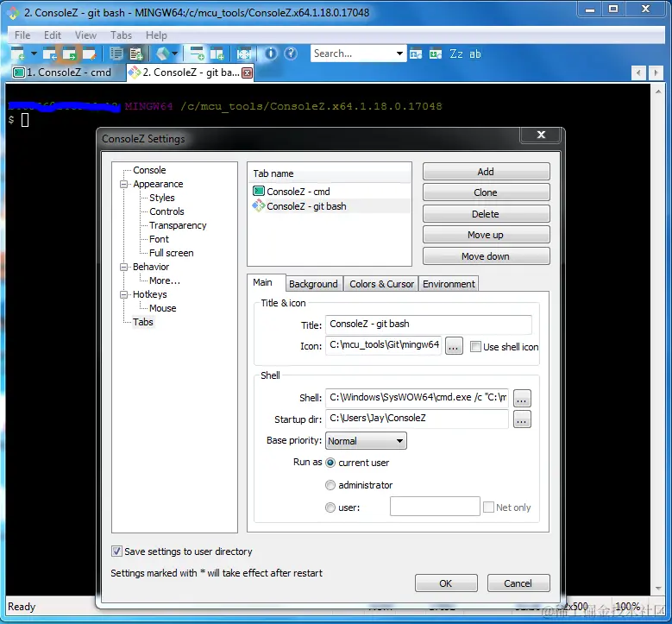Open the Base priority dropdown
This screenshot has height=624, width=672.
366,441
